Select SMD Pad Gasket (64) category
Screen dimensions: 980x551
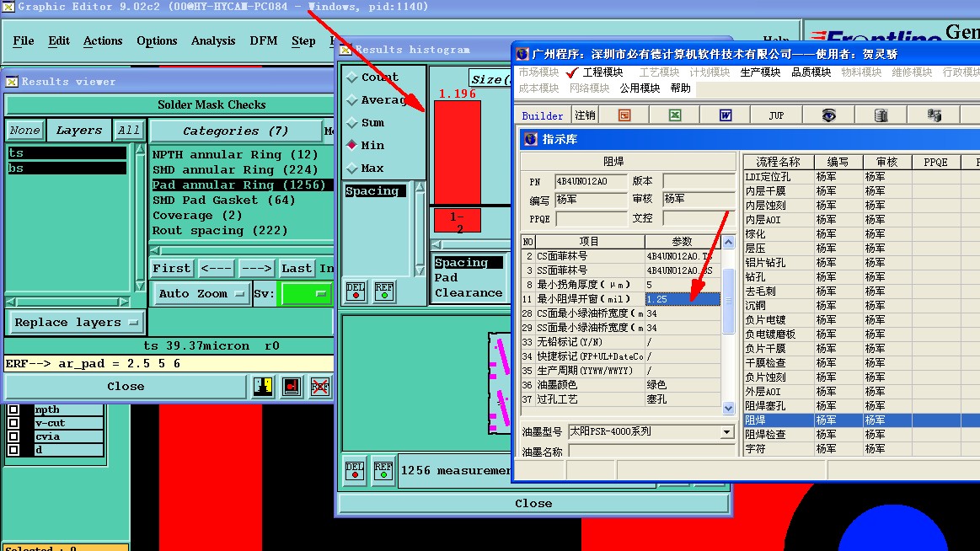coord(224,201)
